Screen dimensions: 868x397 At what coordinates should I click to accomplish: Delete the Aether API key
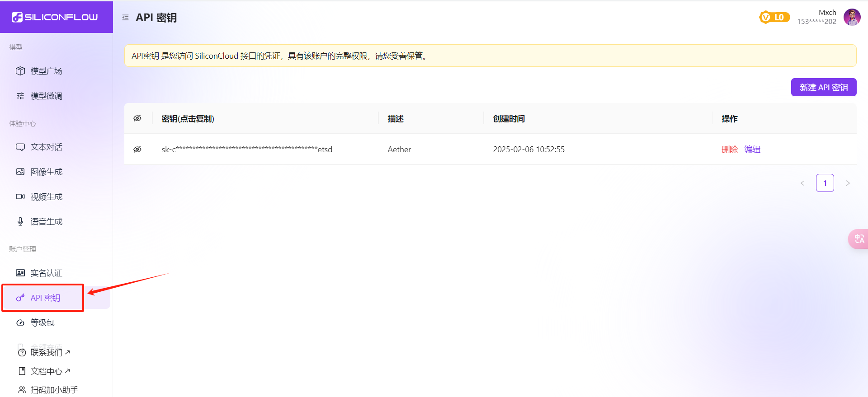(729, 149)
